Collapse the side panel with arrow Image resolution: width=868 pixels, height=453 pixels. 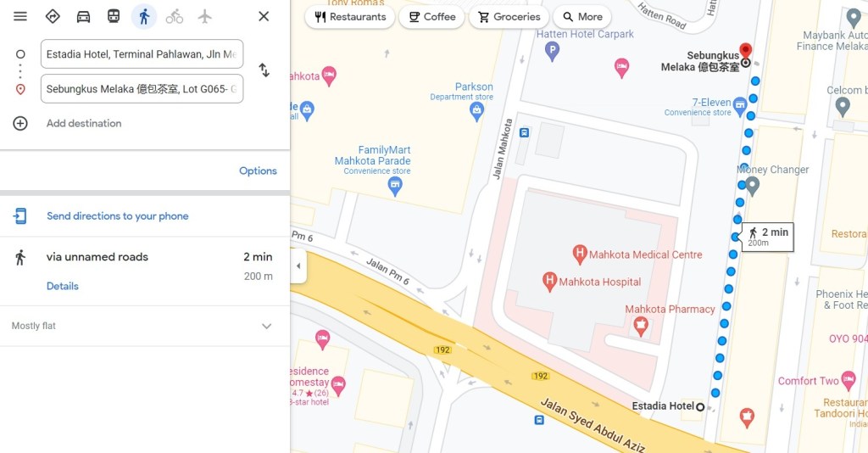[x=298, y=266]
